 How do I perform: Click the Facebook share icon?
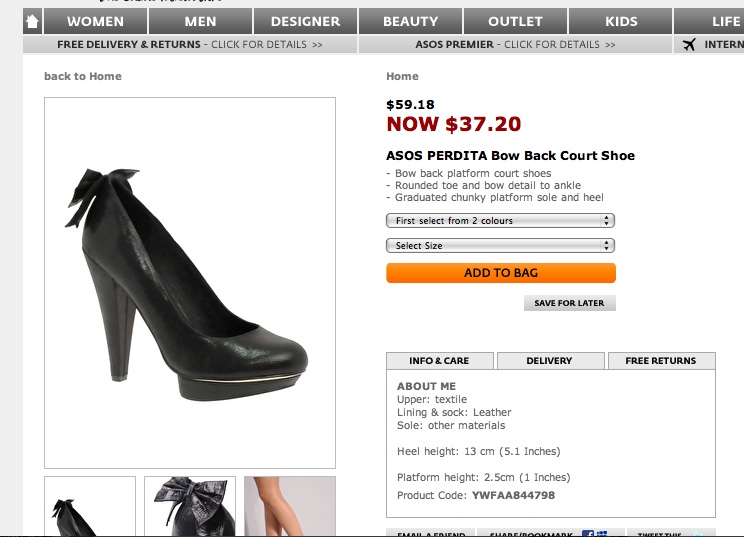[x=588, y=534]
